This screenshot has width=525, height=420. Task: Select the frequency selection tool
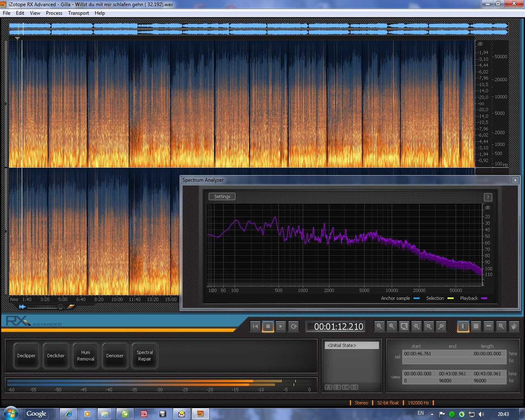(488, 326)
